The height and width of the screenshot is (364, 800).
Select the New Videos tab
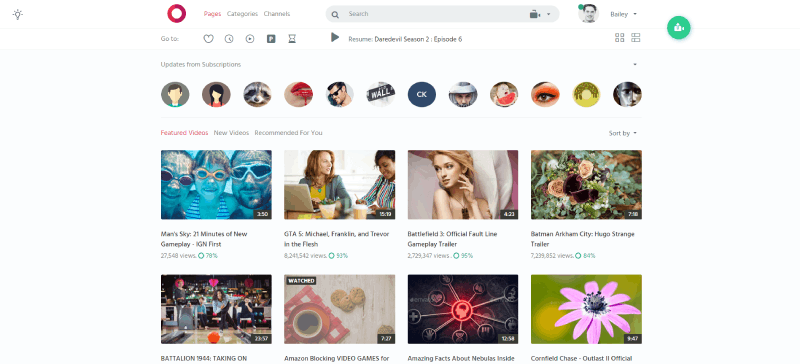click(x=231, y=133)
